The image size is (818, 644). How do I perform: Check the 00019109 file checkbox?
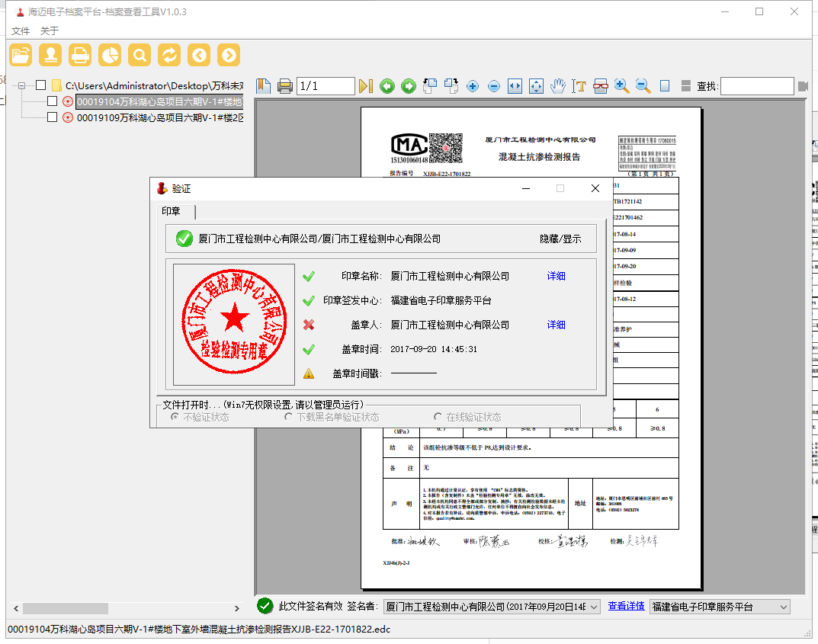pos(52,117)
